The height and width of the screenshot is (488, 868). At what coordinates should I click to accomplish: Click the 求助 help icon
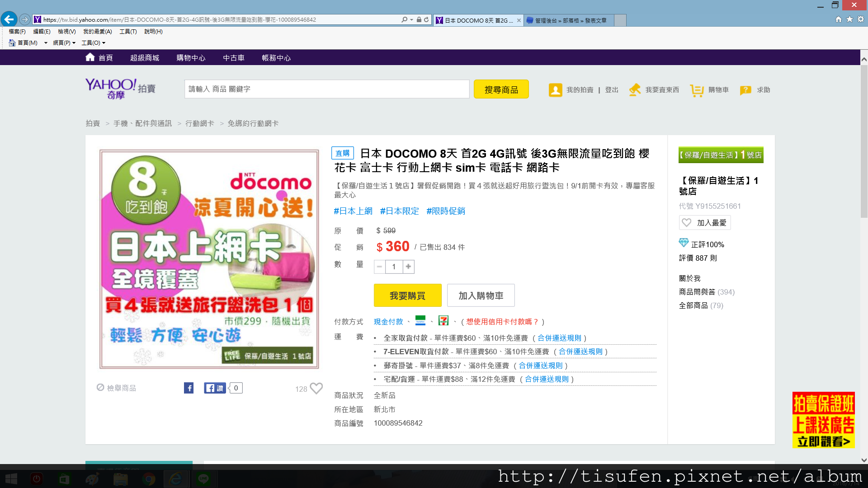click(745, 90)
